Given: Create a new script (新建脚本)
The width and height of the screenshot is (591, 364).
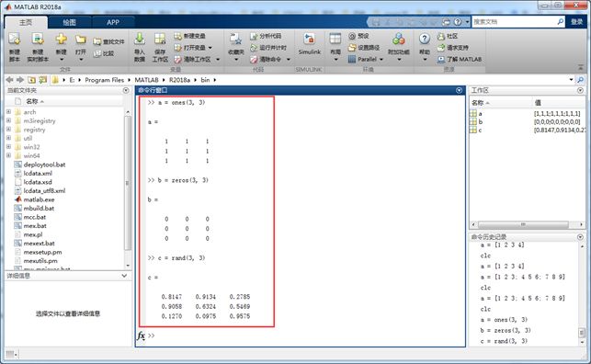Looking at the screenshot, I should pos(15,47).
